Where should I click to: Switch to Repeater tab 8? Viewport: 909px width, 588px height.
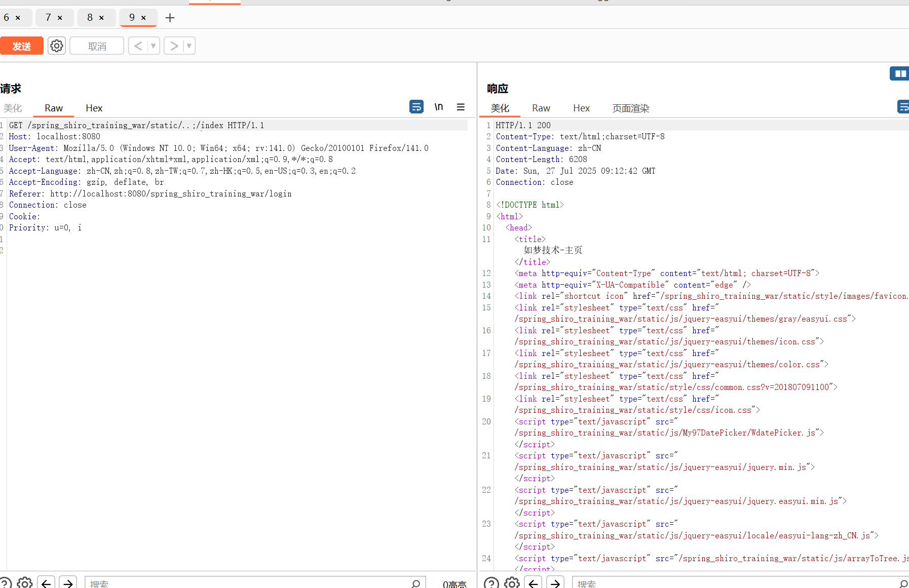point(90,18)
